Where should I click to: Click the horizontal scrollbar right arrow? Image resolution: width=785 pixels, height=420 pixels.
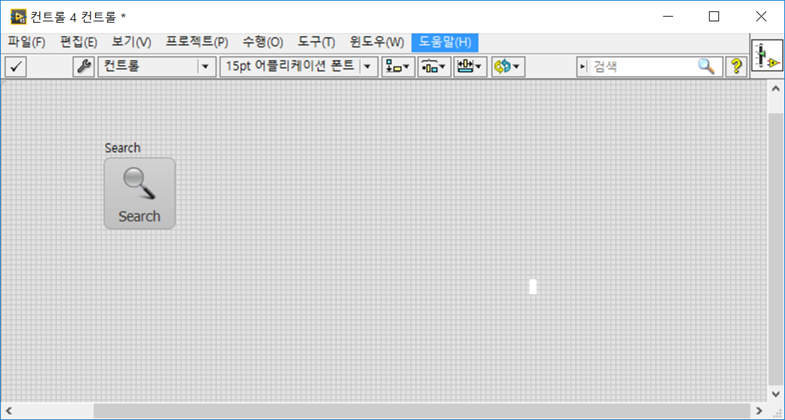759,411
